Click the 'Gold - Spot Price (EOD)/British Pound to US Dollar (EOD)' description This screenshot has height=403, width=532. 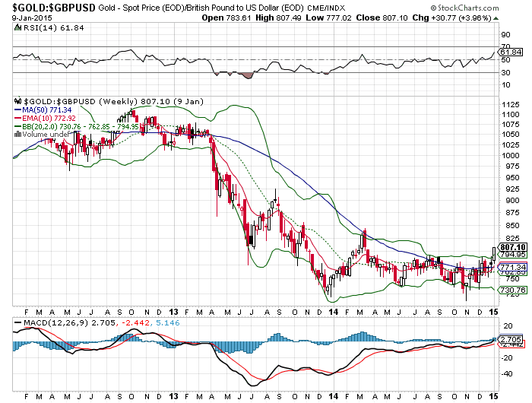coord(201,8)
